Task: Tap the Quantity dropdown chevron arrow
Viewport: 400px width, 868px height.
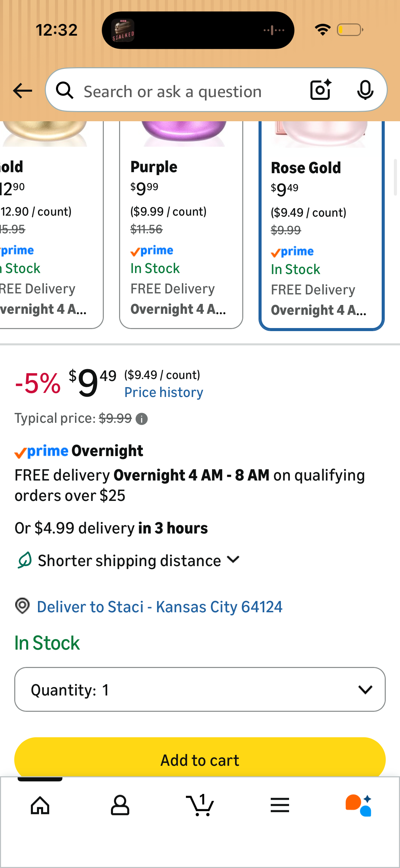Action: click(x=365, y=690)
